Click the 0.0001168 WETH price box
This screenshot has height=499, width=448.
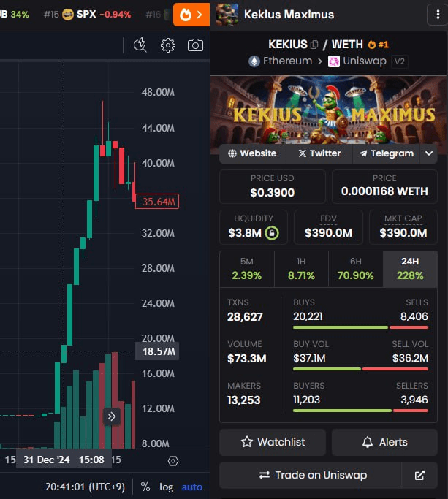384,186
